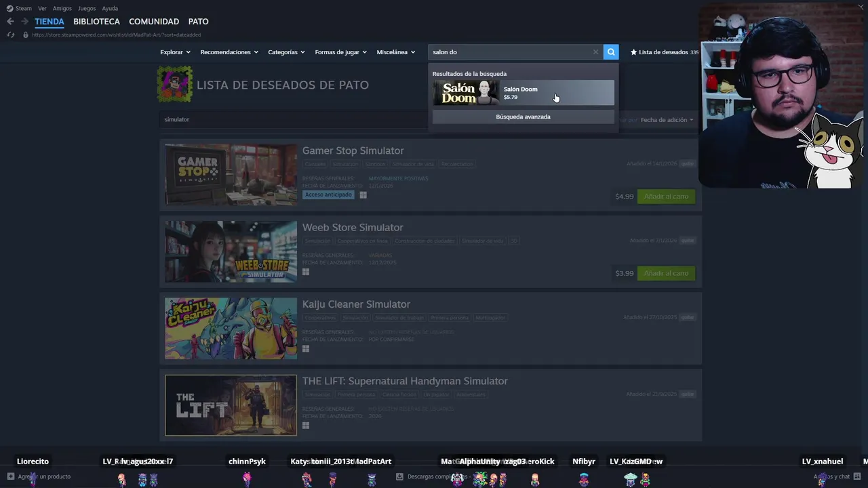Screen dimensions: 868x488
Task: Click the Weeb Store Simulator cover image
Action: coord(231,251)
